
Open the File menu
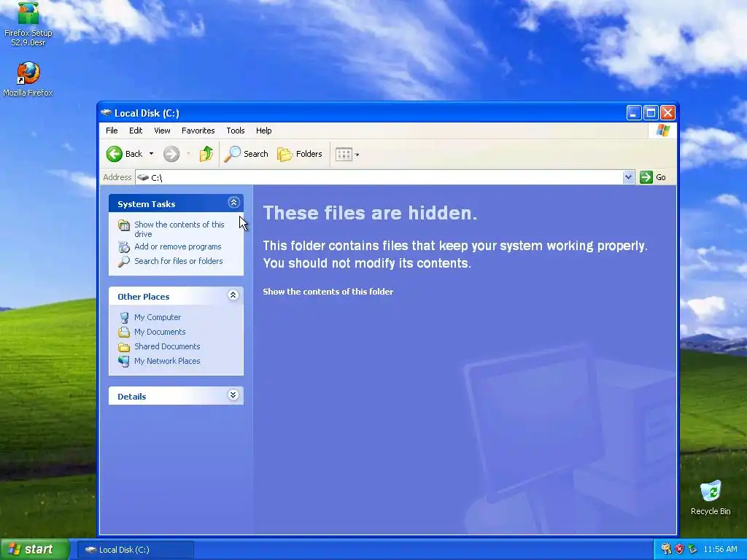click(x=112, y=131)
